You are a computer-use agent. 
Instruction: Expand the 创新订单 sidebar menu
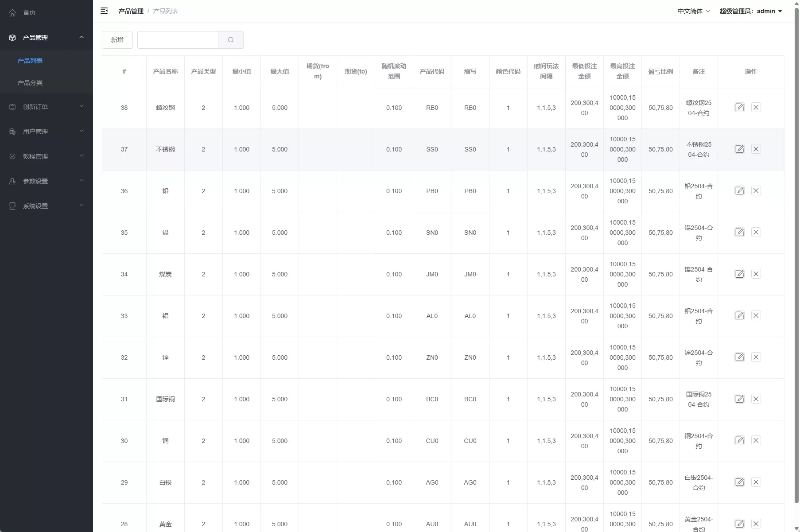(x=47, y=107)
